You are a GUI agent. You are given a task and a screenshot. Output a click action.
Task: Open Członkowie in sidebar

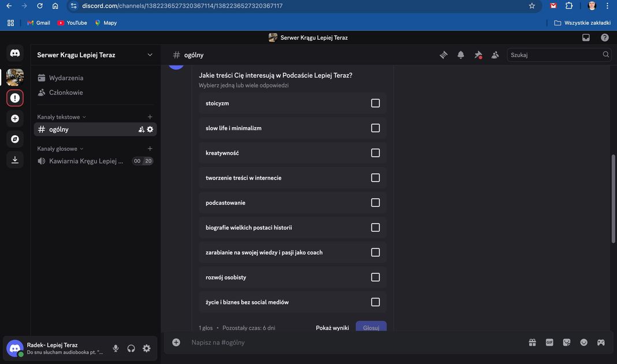click(66, 92)
